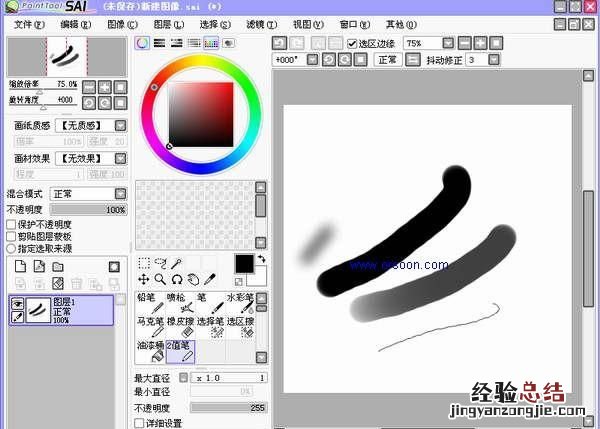Toggle the color mixer panel

click(x=194, y=43)
